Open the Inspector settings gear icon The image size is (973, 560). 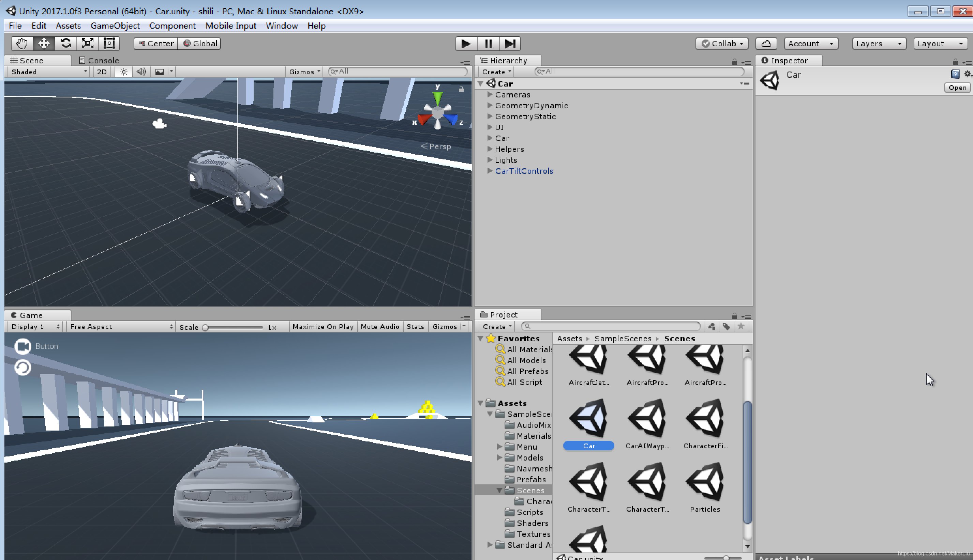click(x=968, y=74)
